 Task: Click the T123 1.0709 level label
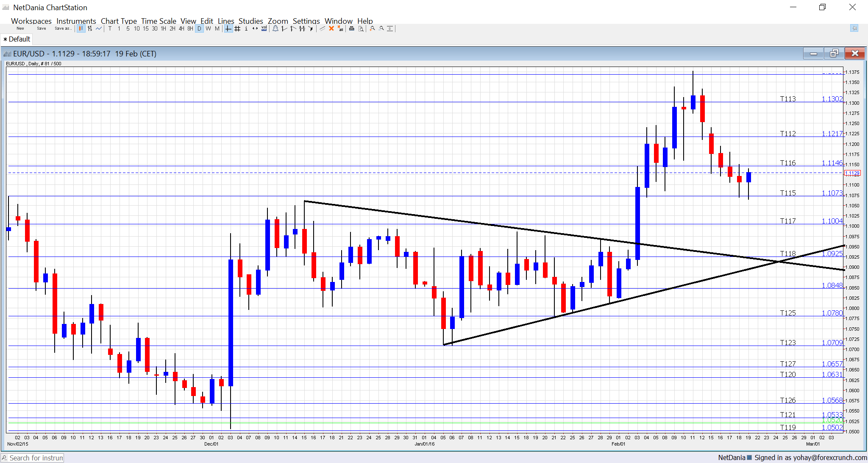[811, 343]
